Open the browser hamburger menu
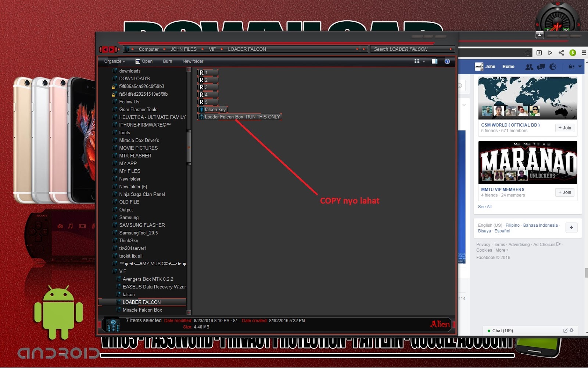The image size is (588, 368). tap(584, 53)
